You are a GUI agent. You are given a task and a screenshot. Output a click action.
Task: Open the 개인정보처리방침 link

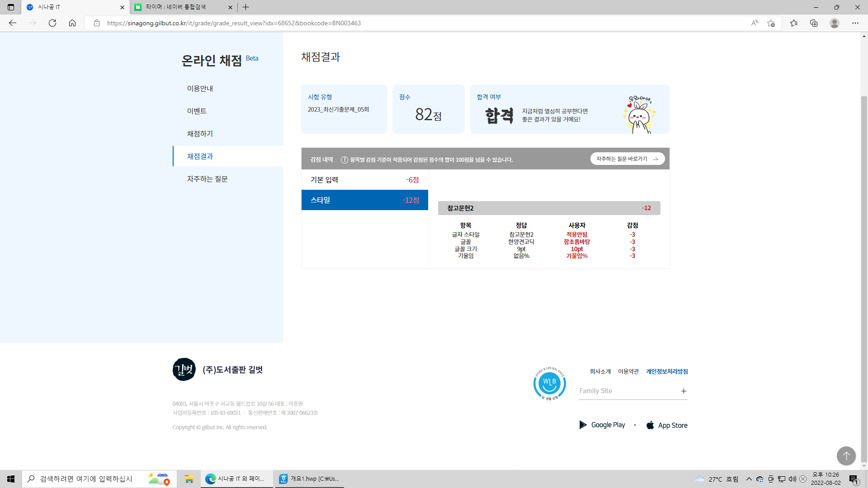tap(667, 371)
